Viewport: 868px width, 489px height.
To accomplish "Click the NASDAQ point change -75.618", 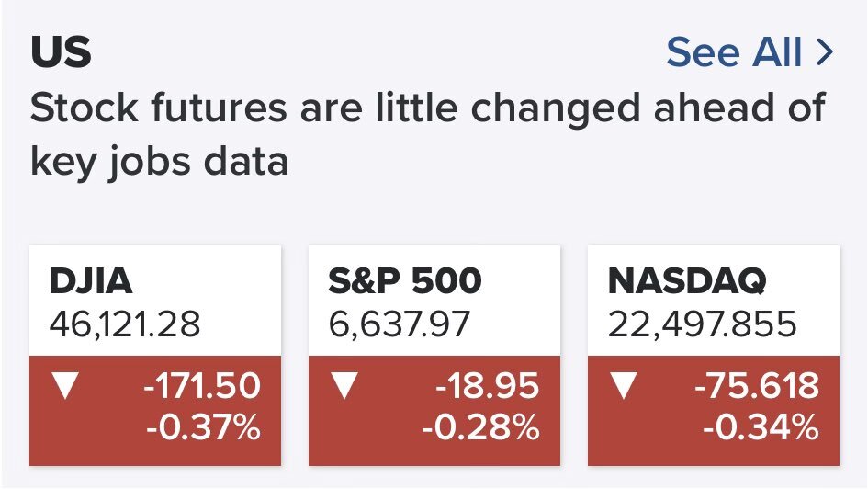I will pos(757,386).
